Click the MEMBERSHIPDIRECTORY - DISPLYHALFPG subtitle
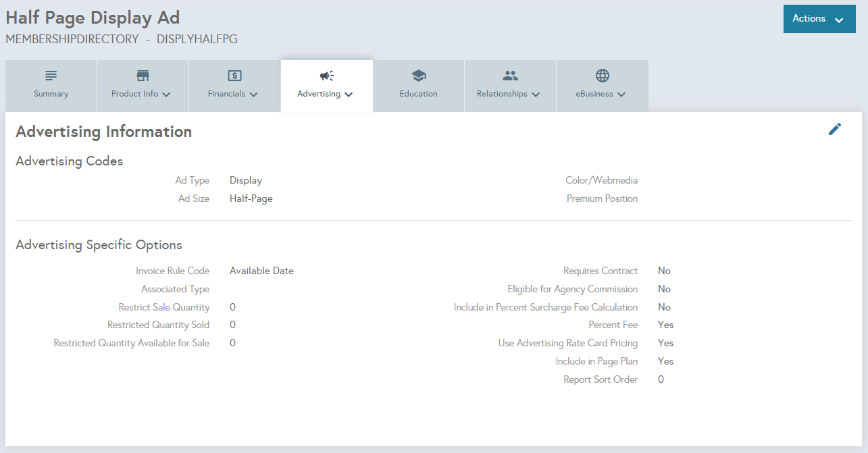 122,39
